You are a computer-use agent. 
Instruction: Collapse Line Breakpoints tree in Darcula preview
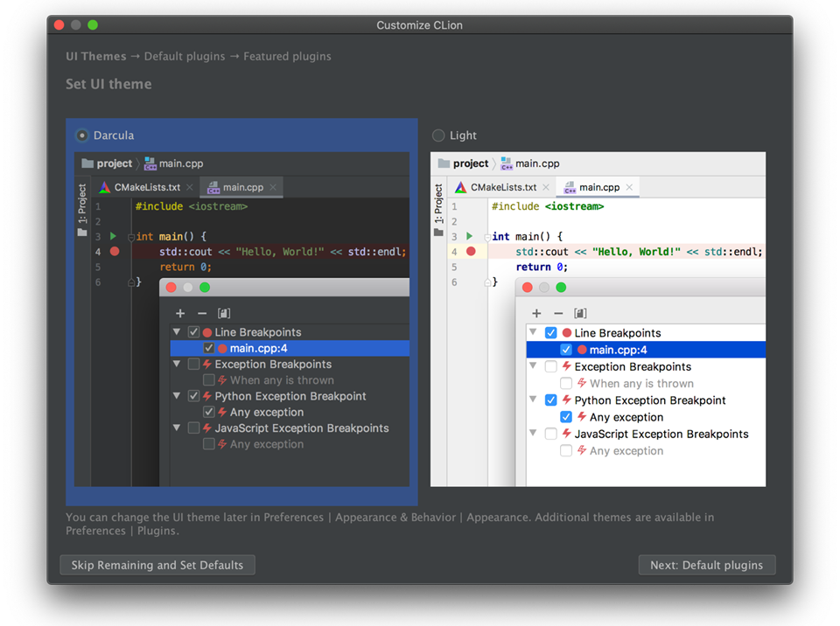177,332
